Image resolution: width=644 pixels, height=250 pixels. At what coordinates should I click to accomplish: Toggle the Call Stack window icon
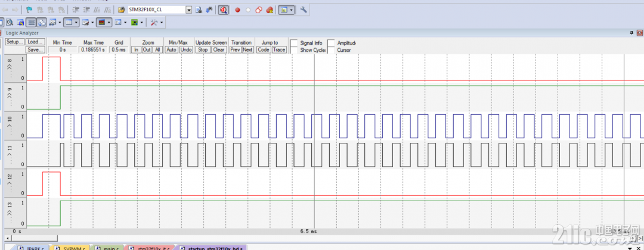[42, 22]
